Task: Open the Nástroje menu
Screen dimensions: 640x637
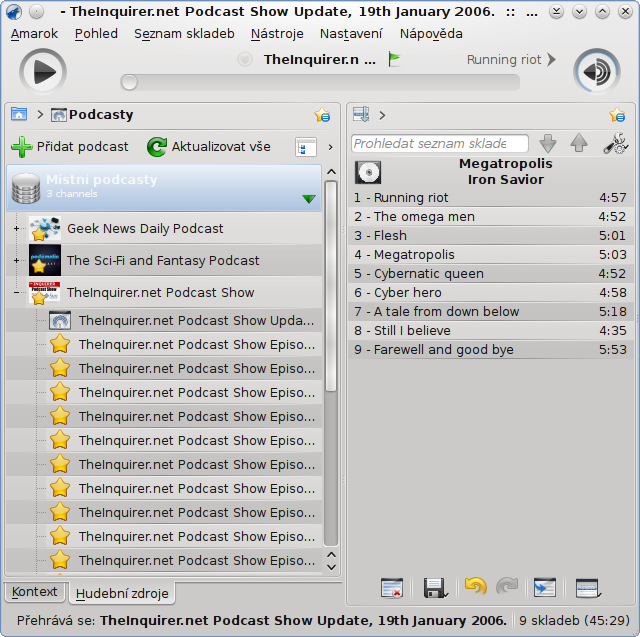Action: pos(277,33)
